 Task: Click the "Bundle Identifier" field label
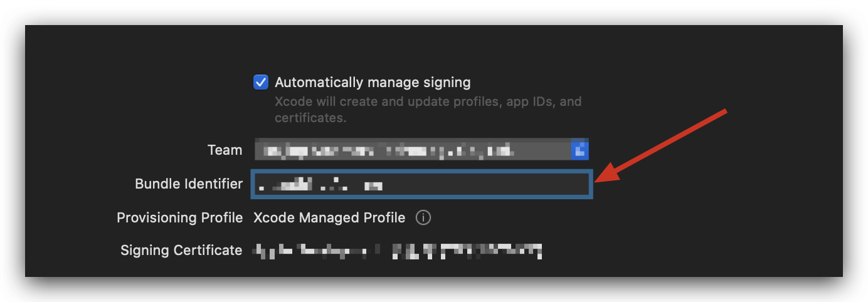pos(189,184)
